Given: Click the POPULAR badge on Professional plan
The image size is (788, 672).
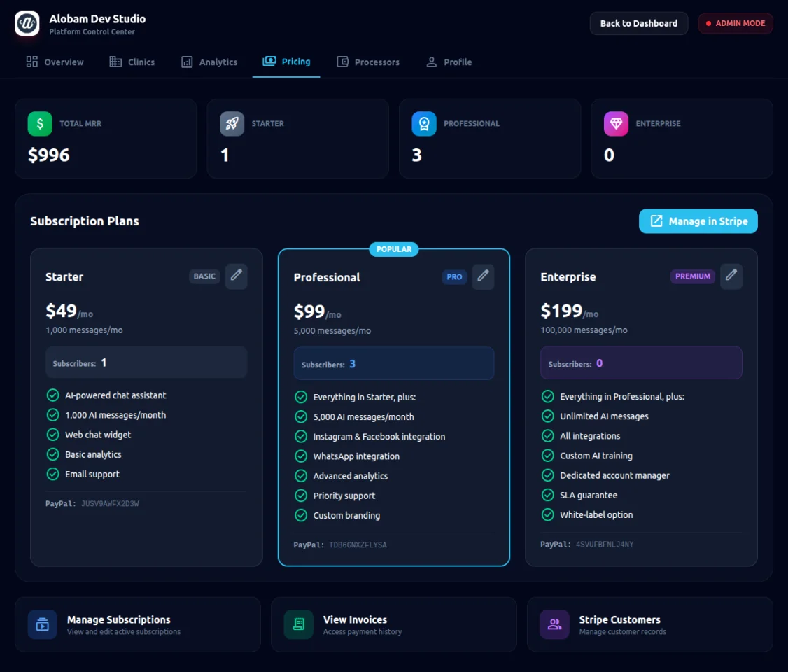Looking at the screenshot, I should (394, 249).
